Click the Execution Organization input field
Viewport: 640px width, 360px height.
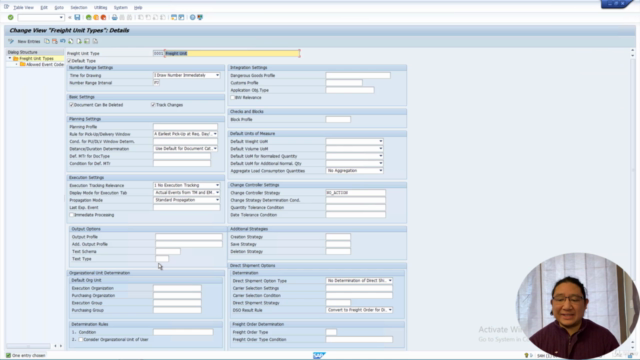tap(177, 288)
